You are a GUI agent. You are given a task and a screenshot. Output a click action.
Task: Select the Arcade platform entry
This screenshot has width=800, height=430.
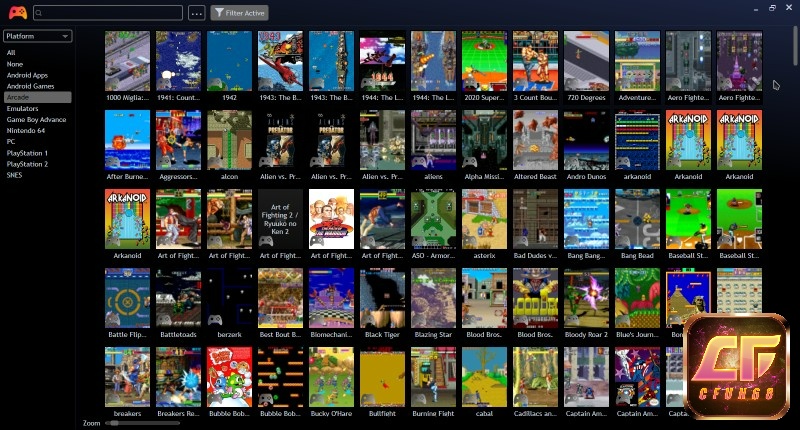[x=38, y=97]
